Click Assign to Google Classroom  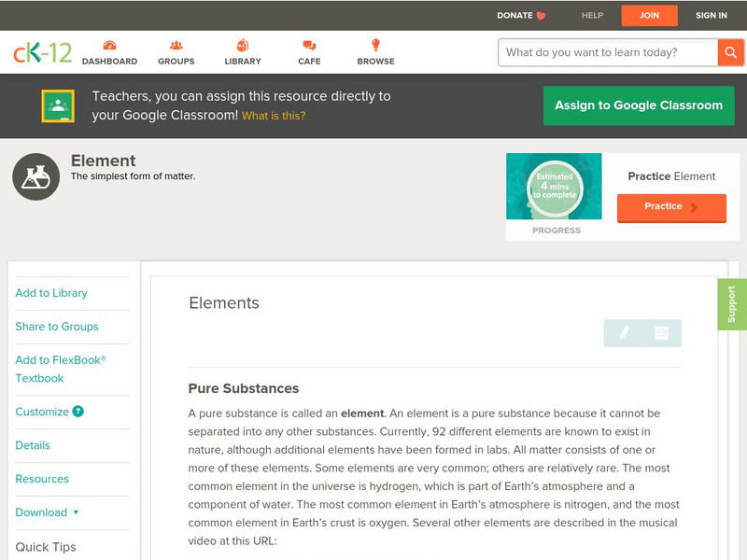point(639,105)
